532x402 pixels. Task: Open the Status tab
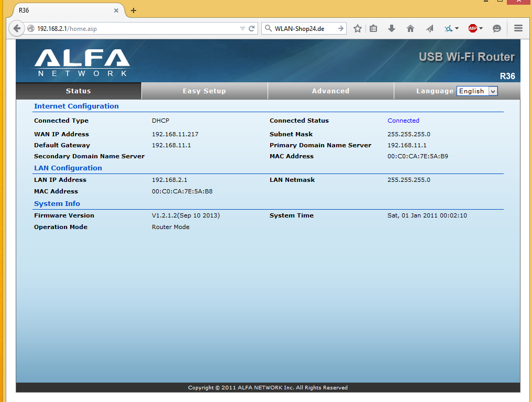(x=79, y=91)
